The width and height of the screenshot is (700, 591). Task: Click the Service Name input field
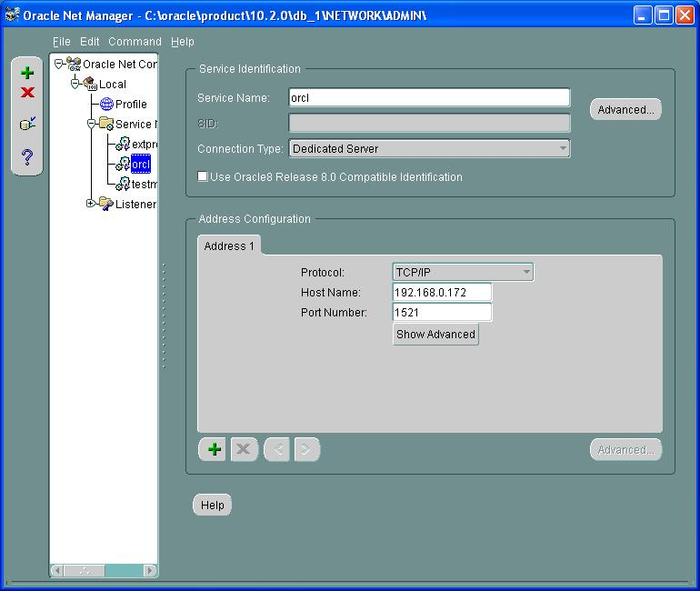(429, 97)
